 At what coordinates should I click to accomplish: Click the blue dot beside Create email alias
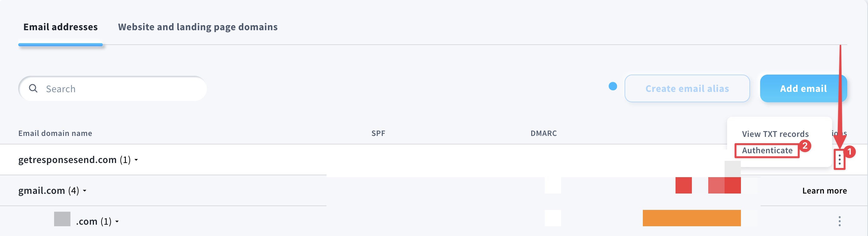(613, 86)
